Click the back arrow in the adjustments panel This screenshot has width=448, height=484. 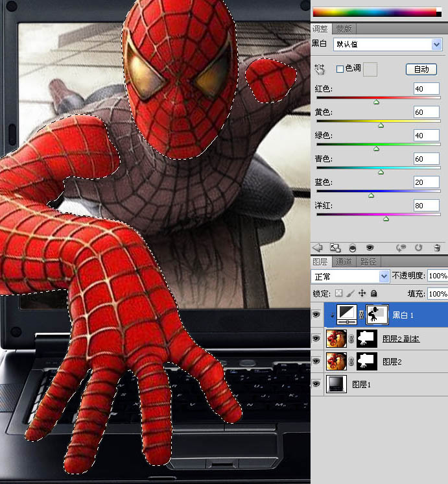point(318,247)
